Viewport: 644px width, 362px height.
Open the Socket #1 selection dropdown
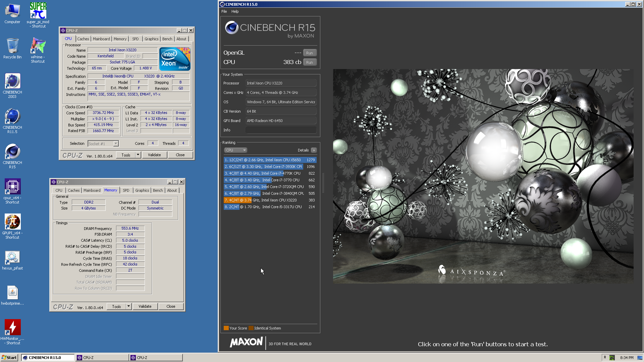[103, 143]
